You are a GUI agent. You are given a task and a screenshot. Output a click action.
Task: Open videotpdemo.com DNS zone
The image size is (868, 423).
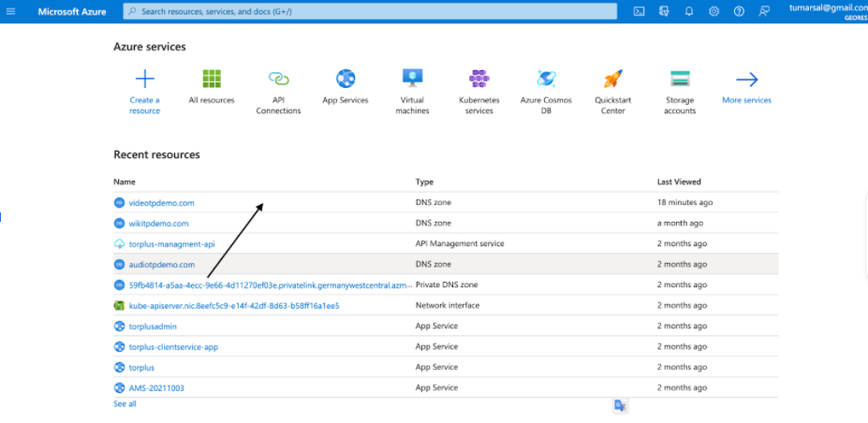coord(162,203)
